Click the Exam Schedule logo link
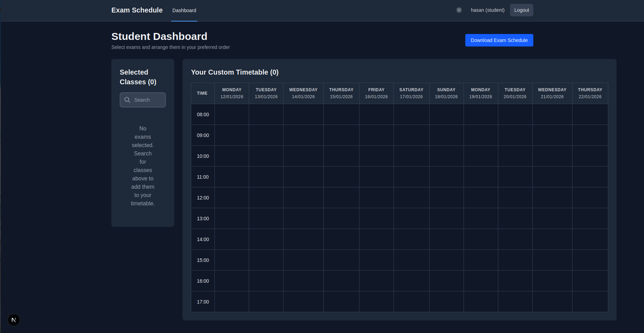This screenshot has height=333, width=644. pyautogui.click(x=137, y=10)
